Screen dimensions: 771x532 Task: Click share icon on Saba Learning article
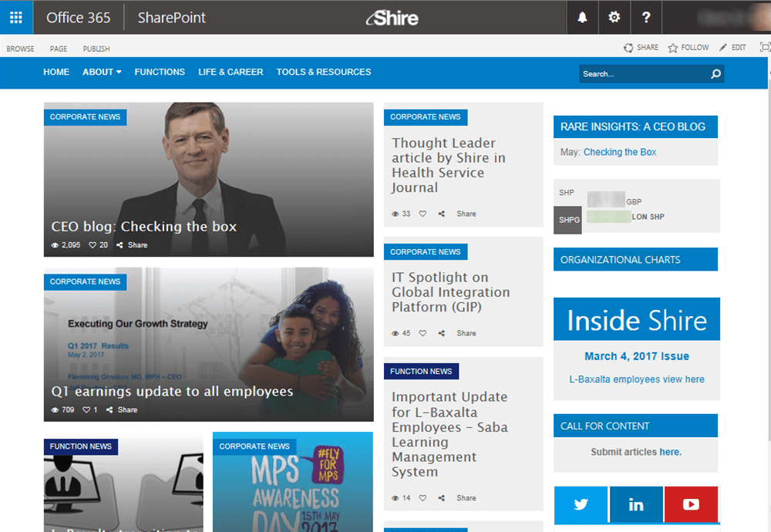tap(442, 498)
